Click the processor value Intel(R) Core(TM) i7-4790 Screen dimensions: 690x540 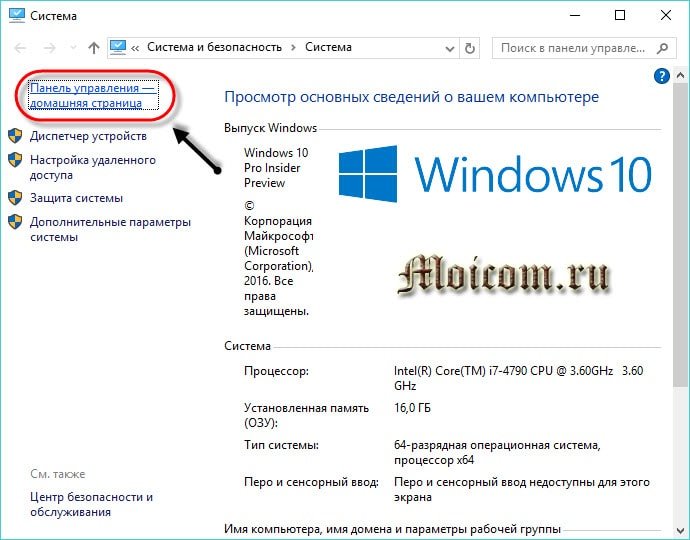pos(518,378)
